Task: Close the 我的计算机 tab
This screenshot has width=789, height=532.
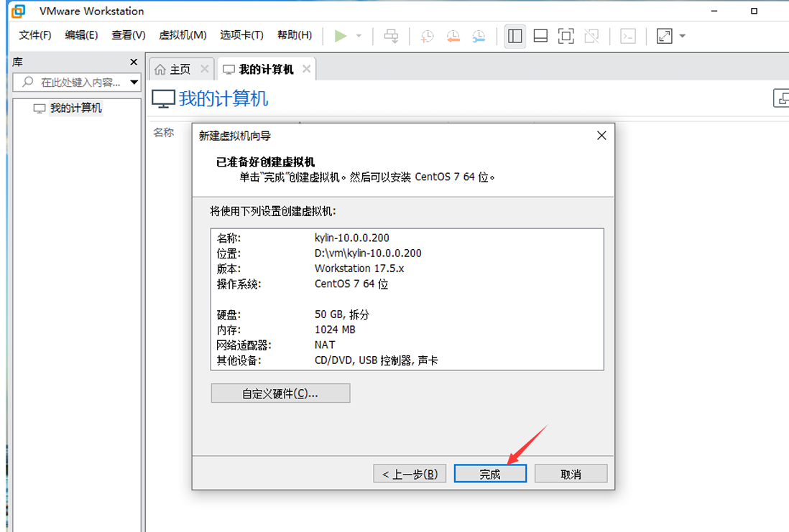Action: (x=306, y=69)
